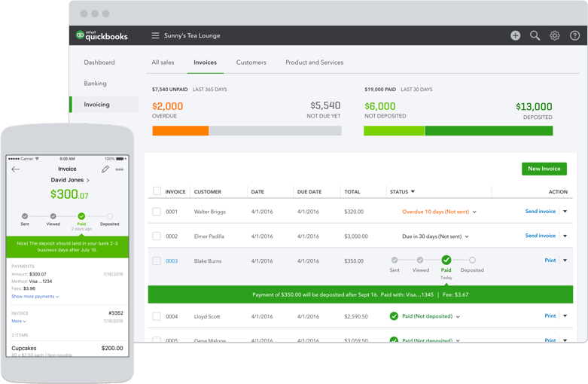Image resolution: width=588 pixels, height=384 pixels.
Task: Click the New Invoice button
Action: 544,169
